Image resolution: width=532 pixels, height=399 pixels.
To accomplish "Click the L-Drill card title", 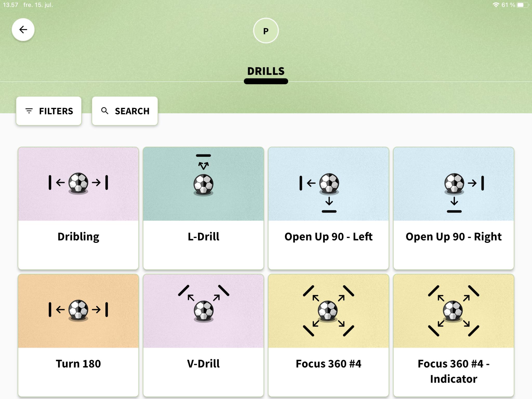I will pos(203,237).
